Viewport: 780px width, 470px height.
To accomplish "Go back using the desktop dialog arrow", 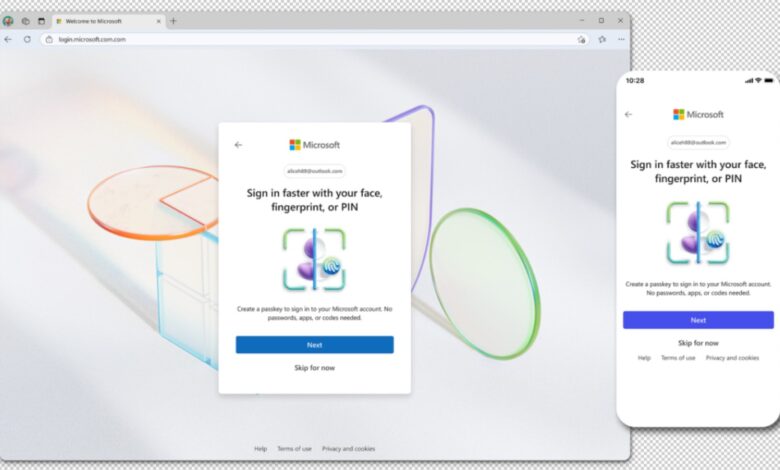I will 238,145.
